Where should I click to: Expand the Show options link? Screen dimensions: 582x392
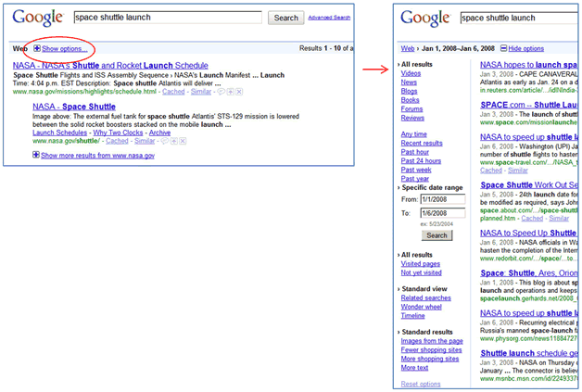(65, 48)
